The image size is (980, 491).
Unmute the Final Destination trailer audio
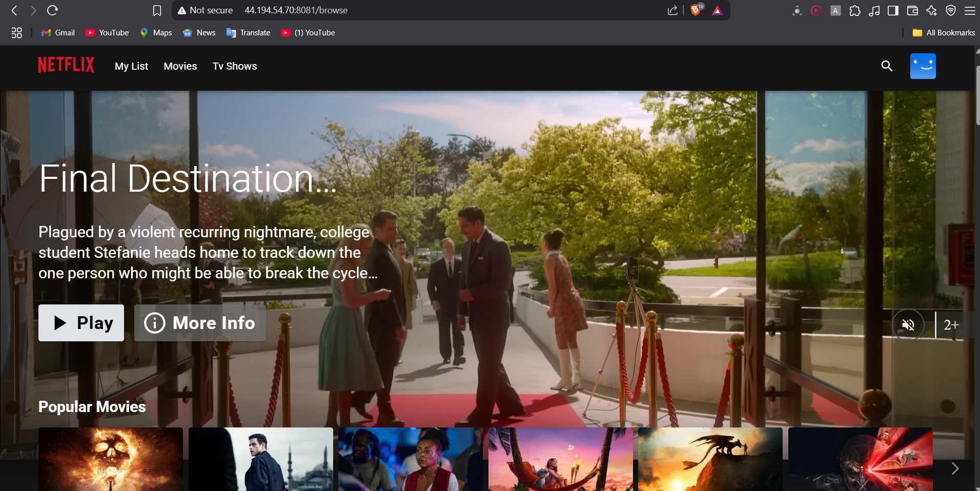tap(908, 324)
